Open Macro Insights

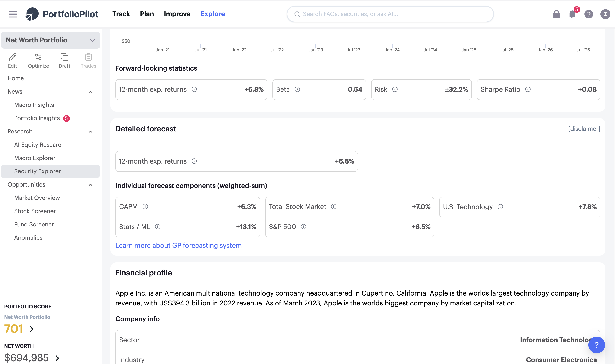tap(34, 105)
